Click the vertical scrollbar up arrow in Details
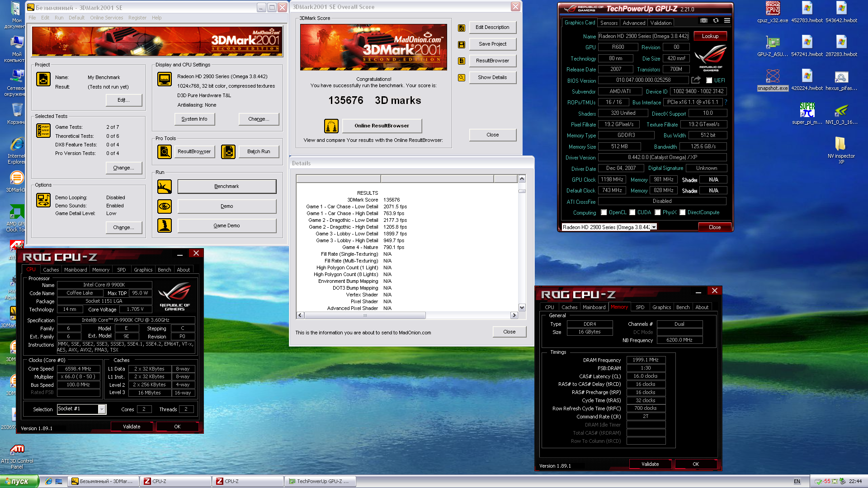This screenshot has height=488, width=868. 522,179
